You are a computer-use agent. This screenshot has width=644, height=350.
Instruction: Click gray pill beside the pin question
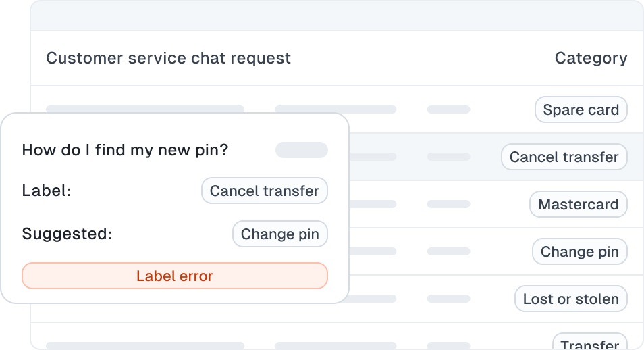[x=301, y=150]
